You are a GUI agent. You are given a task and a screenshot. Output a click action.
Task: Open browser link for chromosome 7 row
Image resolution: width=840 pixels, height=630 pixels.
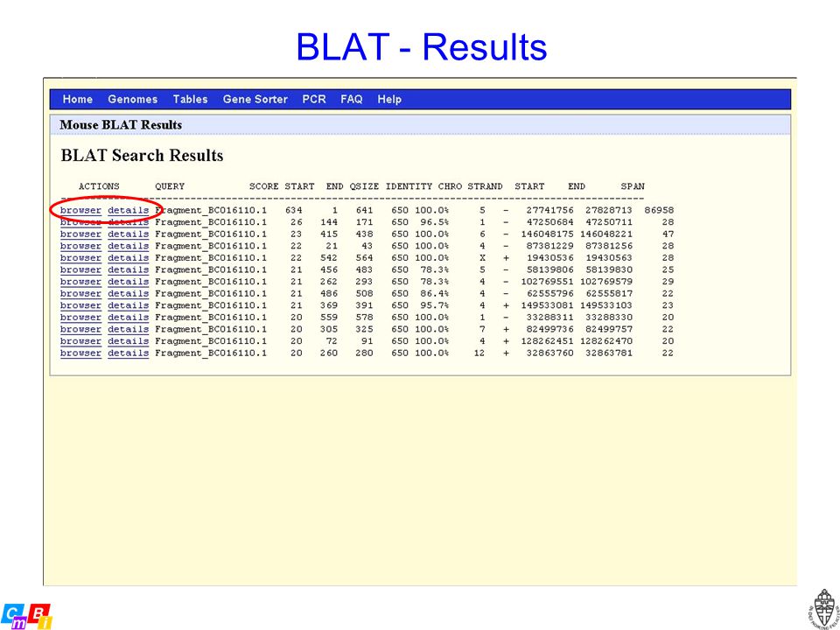tap(80, 329)
